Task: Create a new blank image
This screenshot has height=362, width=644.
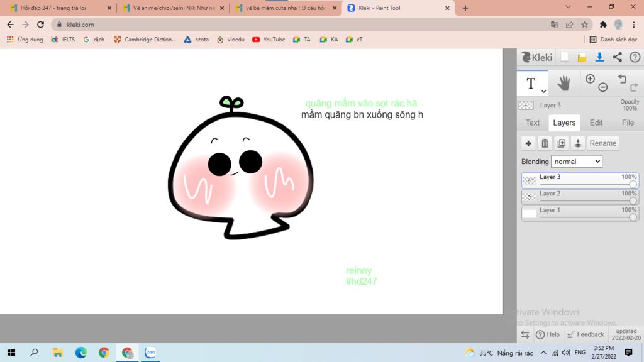Action: tap(564, 57)
